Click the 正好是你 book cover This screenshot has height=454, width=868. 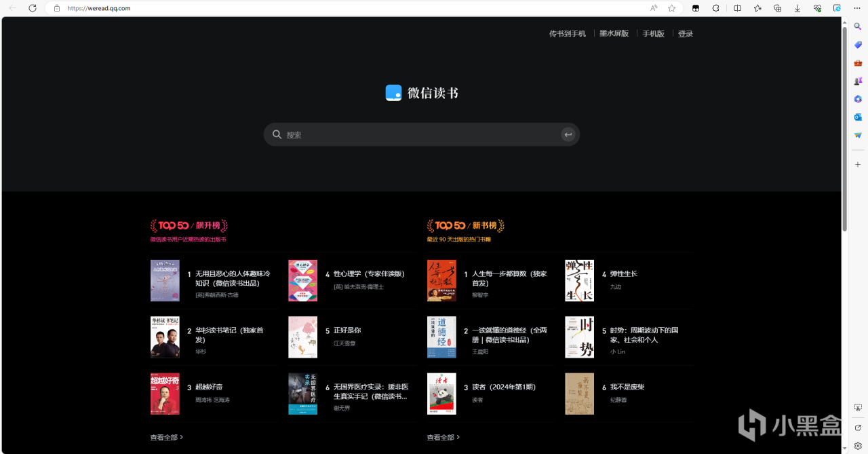302,337
